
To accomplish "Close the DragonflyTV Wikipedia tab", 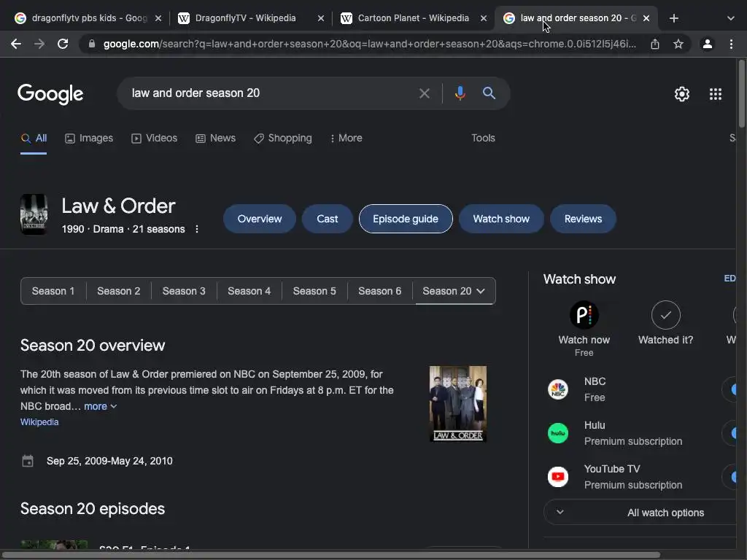I will coord(321,18).
